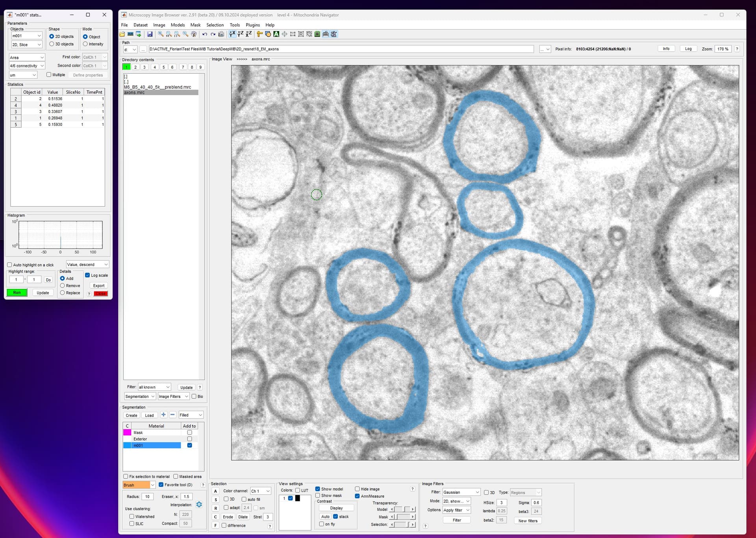The image size is (756, 538).
Task: Click the Run button in stats window
Action: pyautogui.click(x=17, y=292)
